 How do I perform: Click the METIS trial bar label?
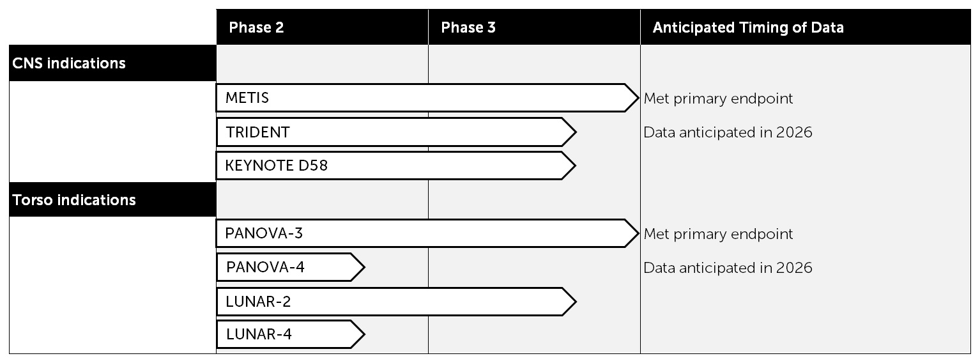(247, 98)
